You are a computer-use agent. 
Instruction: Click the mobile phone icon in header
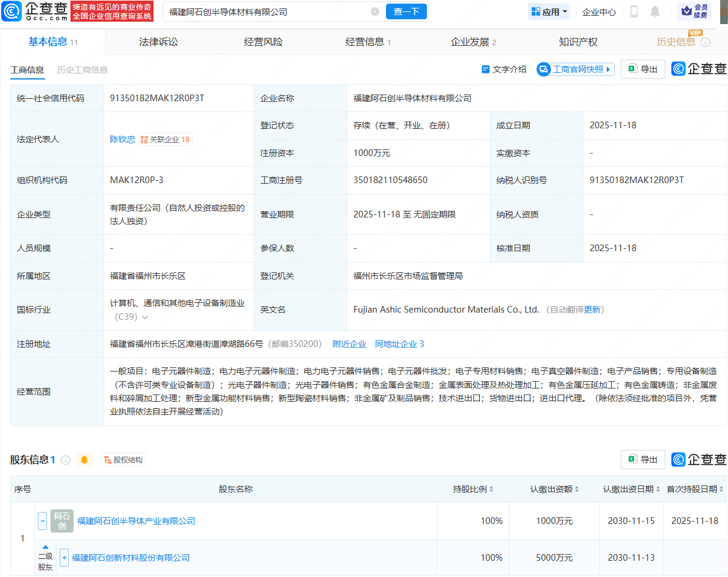(634, 11)
